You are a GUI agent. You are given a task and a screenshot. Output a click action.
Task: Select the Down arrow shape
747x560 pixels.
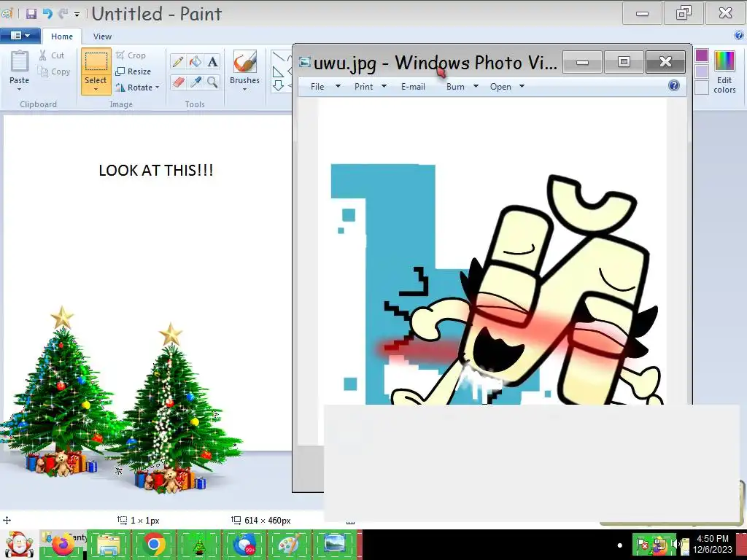[x=278, y=85]
